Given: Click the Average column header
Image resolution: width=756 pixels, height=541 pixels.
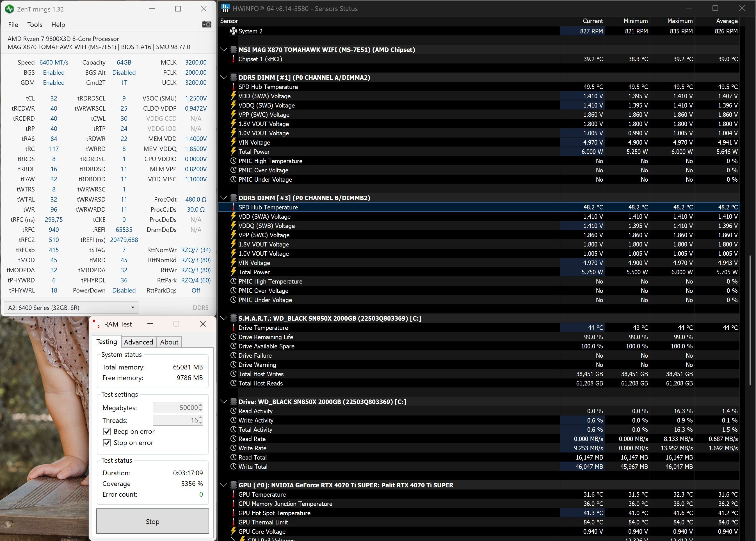Looking at the screenshot, I should [x=717, y=21].
